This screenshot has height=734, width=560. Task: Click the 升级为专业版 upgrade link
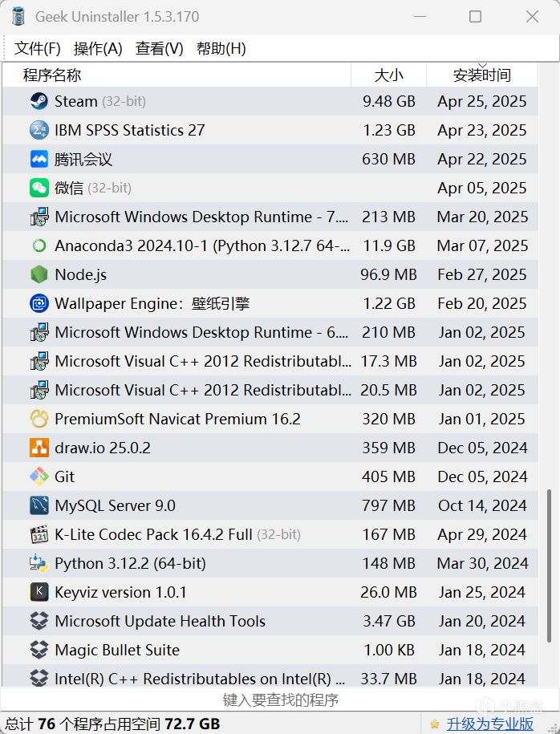coord(490,724)
